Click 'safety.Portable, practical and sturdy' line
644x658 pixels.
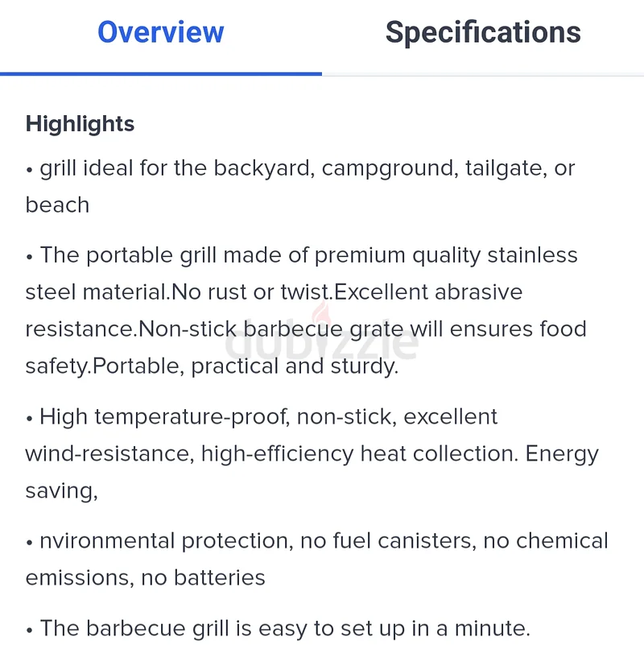pos(212,366)
